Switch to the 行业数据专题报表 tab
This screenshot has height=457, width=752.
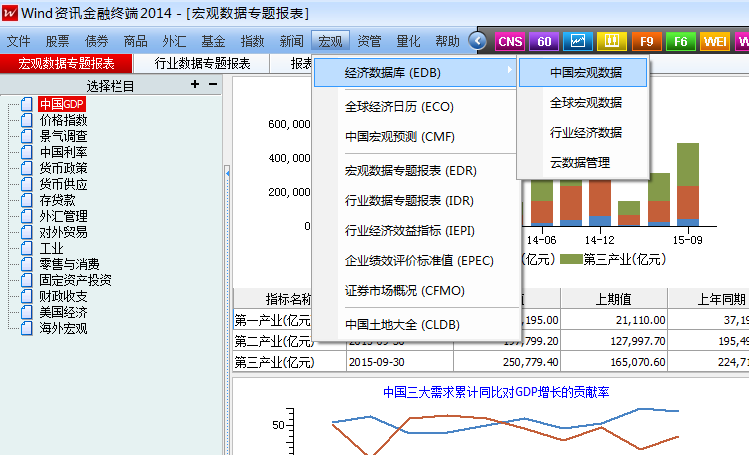pyautogui.click(x=202, y=63)
